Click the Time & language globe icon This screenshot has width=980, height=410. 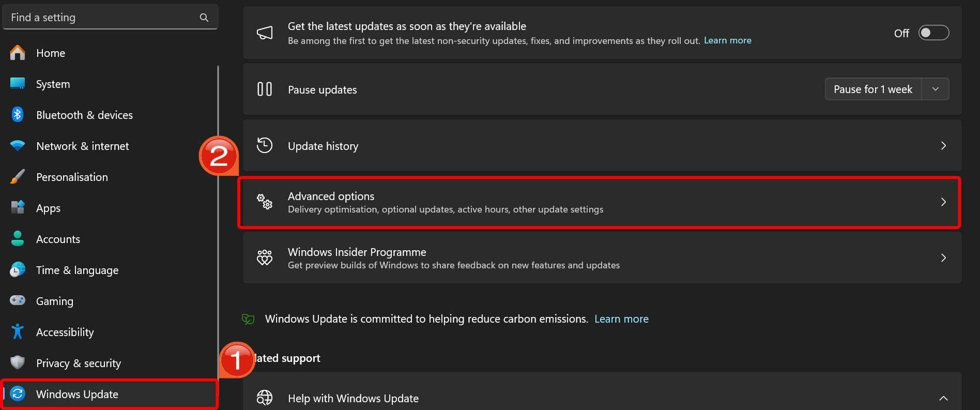click(18, 269)
